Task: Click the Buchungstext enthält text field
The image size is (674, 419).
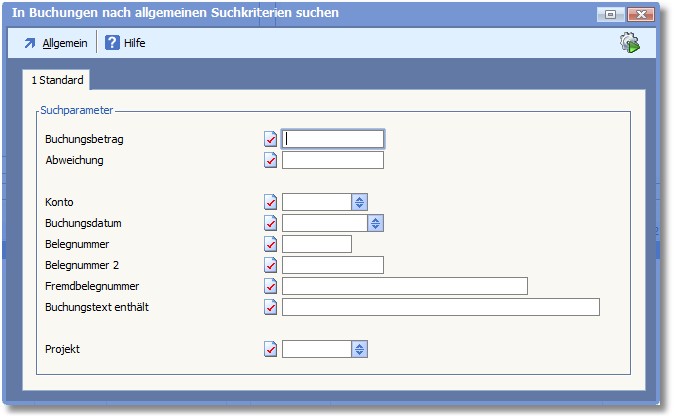Action: (440, 307)
